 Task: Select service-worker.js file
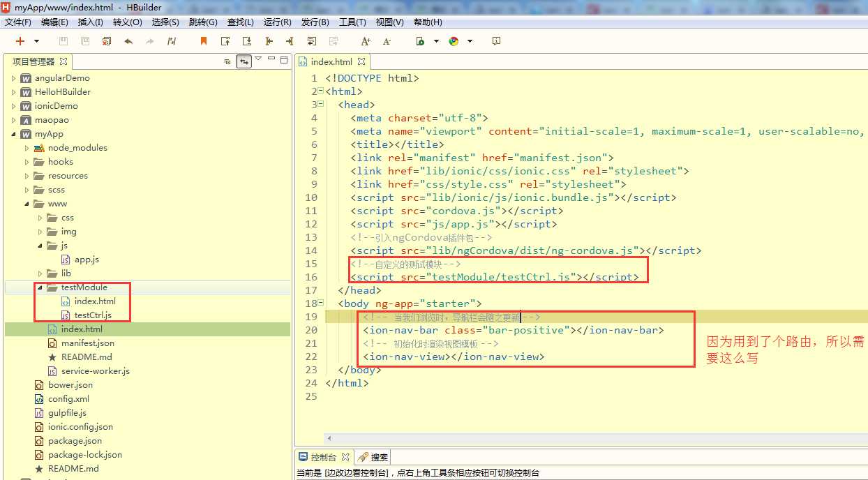[x=95, y=371]
